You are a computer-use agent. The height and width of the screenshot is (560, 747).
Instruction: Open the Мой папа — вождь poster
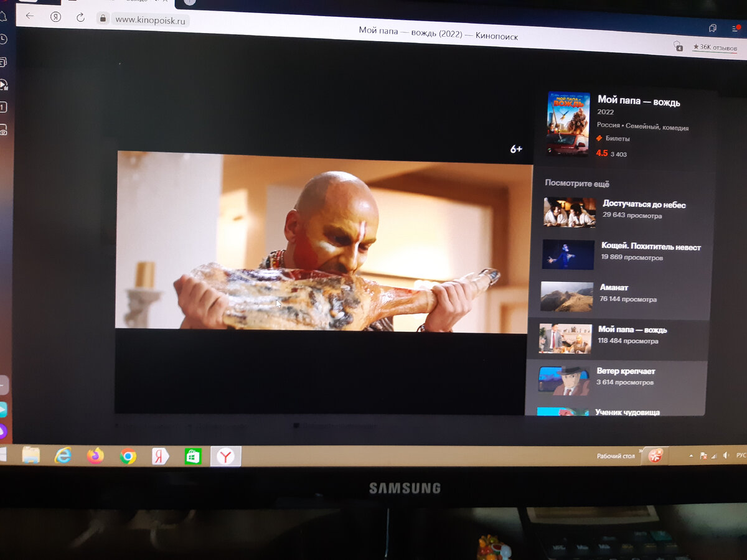coord(568,123)
